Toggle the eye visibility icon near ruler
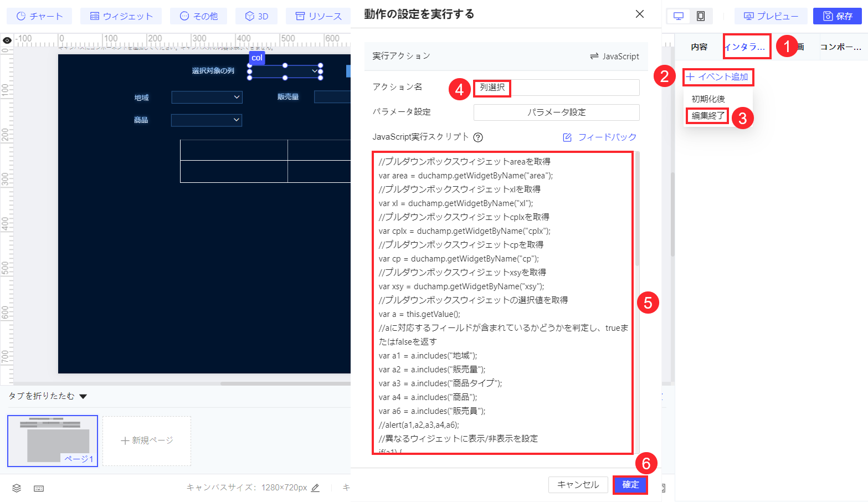Screen dimensions: 868x502 pos(7,40)
